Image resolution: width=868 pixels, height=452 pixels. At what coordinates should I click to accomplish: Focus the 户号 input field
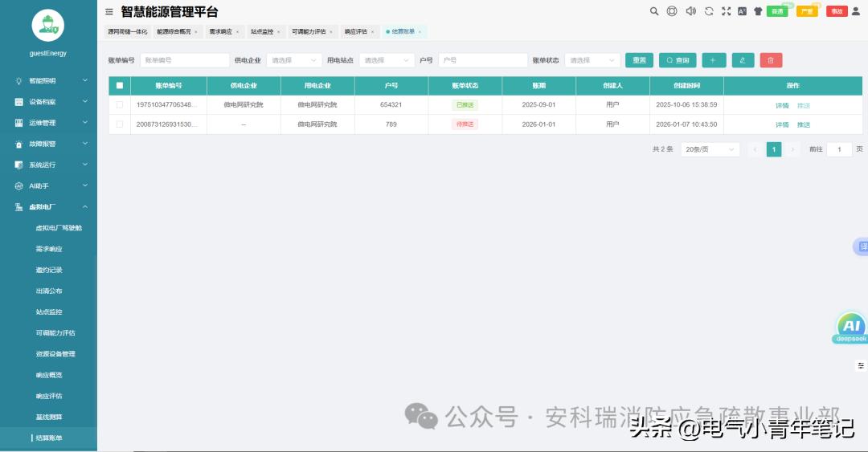[x=483, y=60]
